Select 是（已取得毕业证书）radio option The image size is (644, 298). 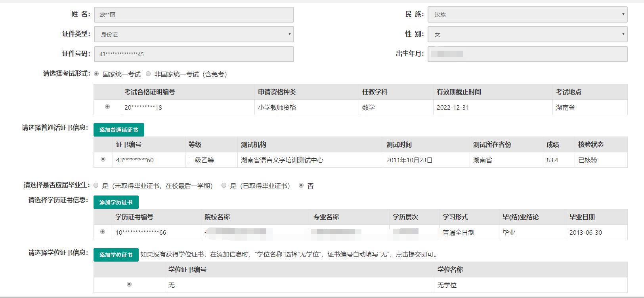(224, 186)
